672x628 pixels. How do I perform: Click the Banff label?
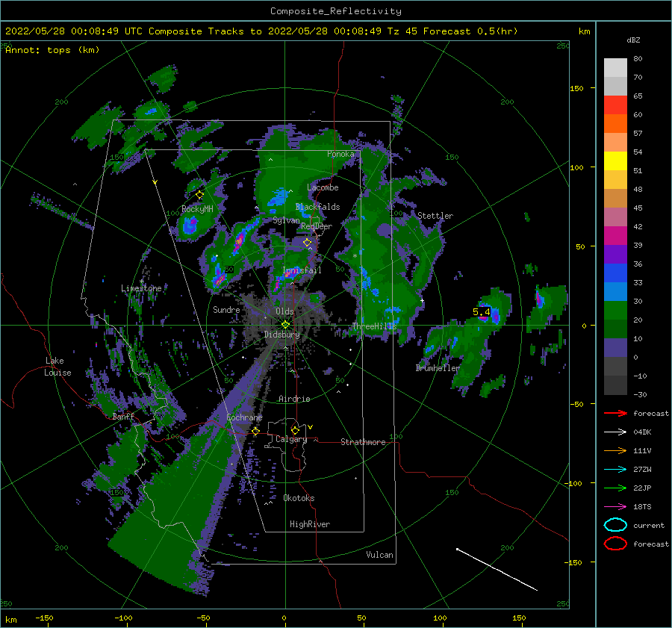123,416
